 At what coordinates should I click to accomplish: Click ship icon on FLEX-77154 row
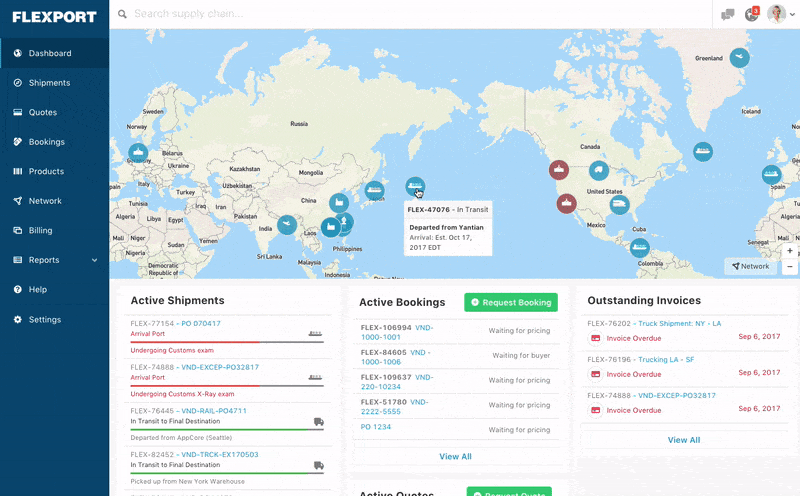click(315, 334)
